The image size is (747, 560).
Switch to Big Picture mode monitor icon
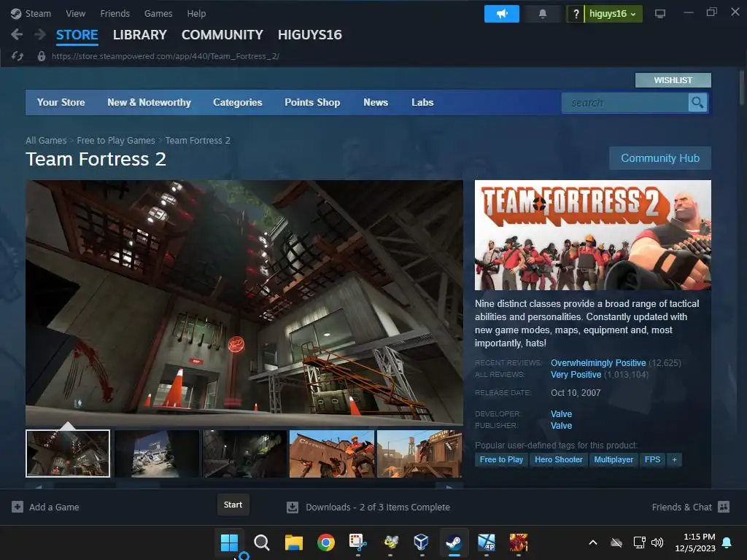click(x=659, y=14)
